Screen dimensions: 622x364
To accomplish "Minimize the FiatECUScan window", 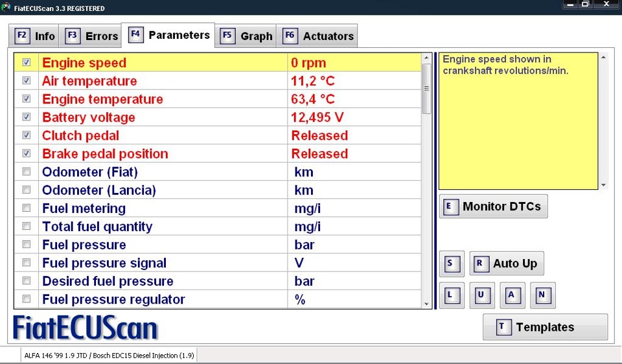I will tap(570, 5).
